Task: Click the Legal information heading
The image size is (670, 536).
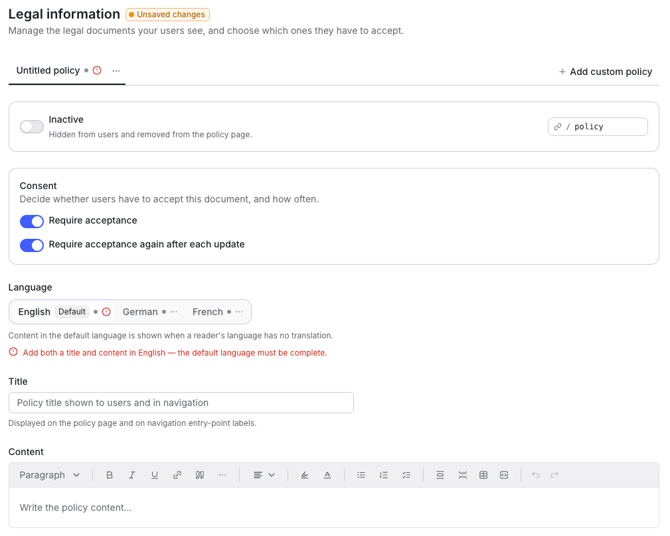Action: coord(64,14)
